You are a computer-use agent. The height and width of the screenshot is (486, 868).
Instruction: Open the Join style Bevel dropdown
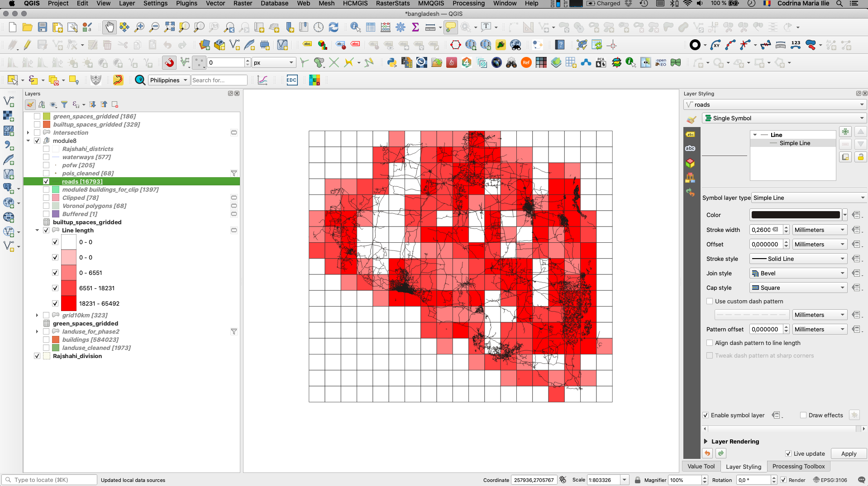point(798,273)
